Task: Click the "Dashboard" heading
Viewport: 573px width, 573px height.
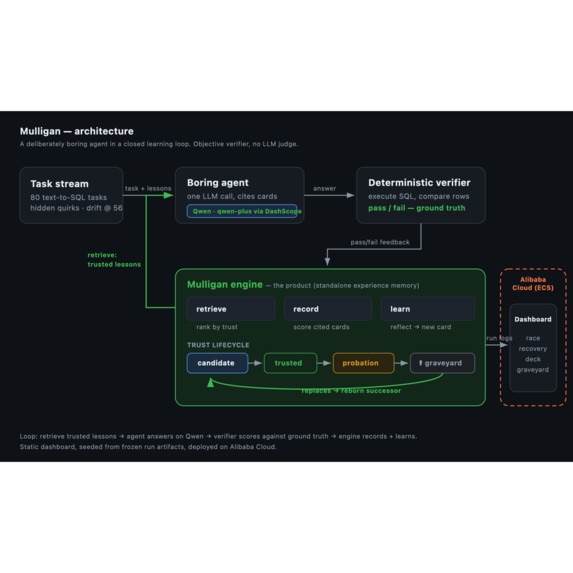Action: tap(533, 319)
